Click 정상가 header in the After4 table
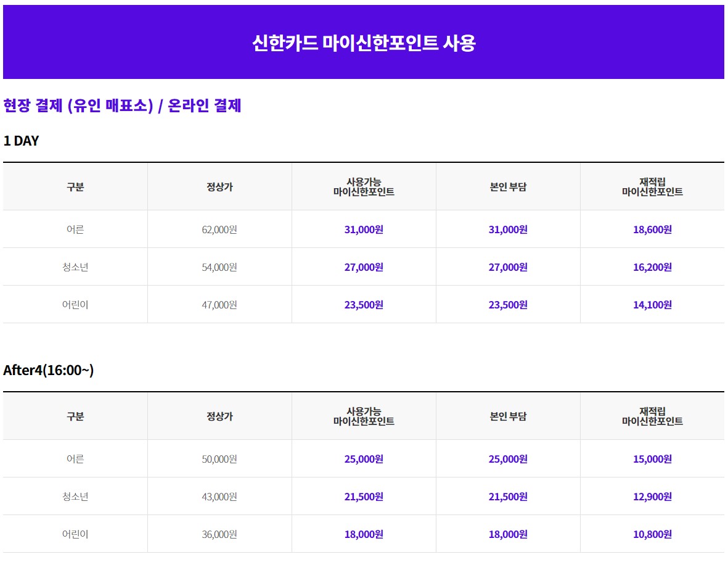The width and height of the screenshot is (728, 562). (219, 416)
